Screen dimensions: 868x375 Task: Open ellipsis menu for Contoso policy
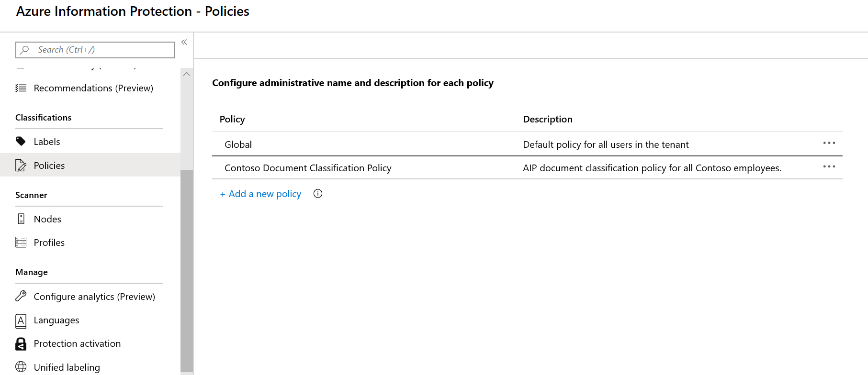[829, 166]
